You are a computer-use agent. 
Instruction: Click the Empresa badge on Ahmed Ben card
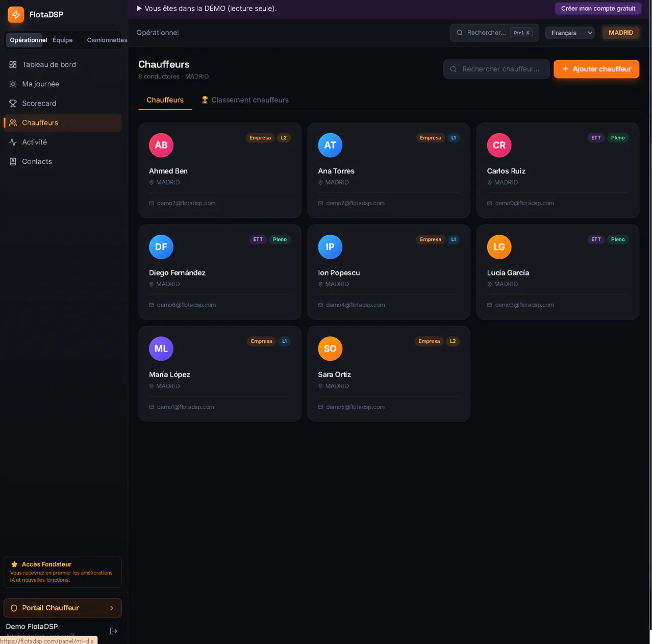(260, 138)
